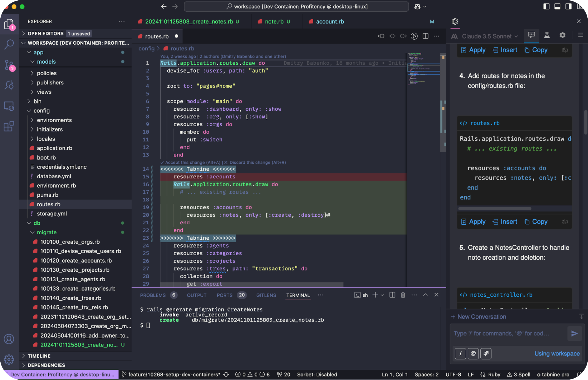Open the Search view in activity bar
This screenshot has height=380, width=588.
tap(9, 44)
